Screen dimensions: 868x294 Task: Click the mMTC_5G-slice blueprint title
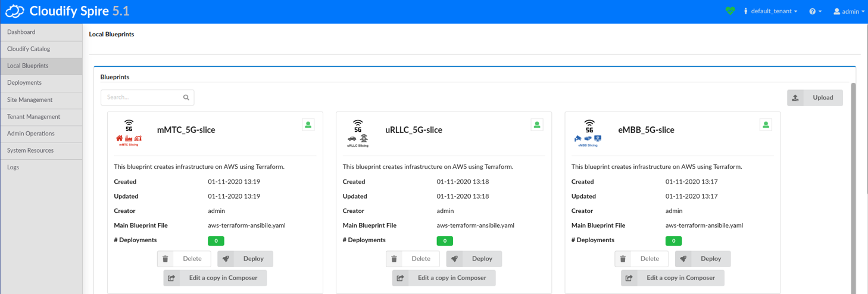point(186,130)
